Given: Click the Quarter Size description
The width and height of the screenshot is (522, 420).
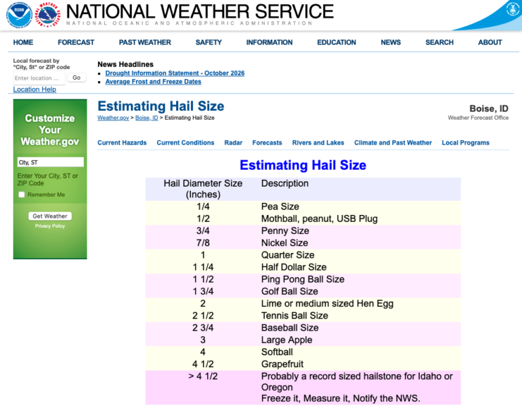Looking at the screenshot, I should tap(288, 255).
